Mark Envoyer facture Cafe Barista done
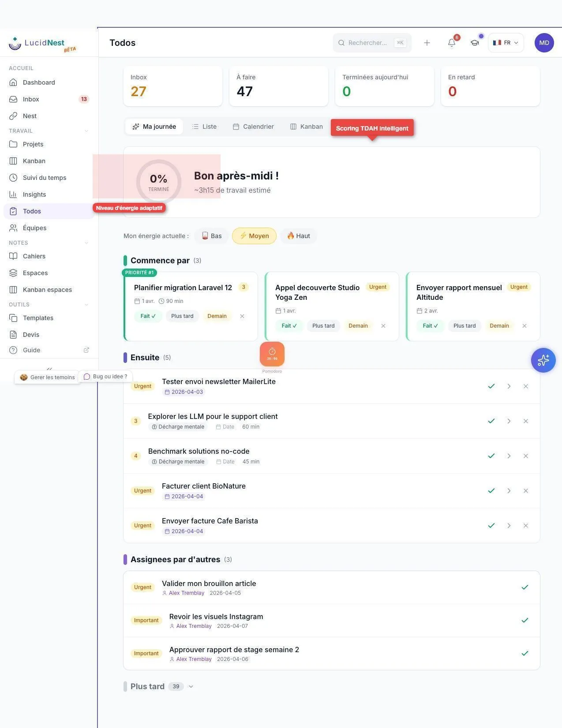562x728 pixels. pos(491,526)
